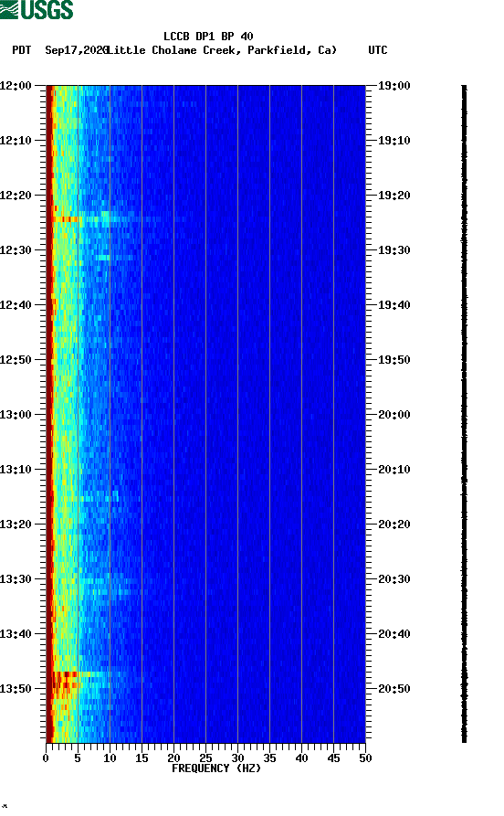Click the 19:00 UTC time label

394,85
